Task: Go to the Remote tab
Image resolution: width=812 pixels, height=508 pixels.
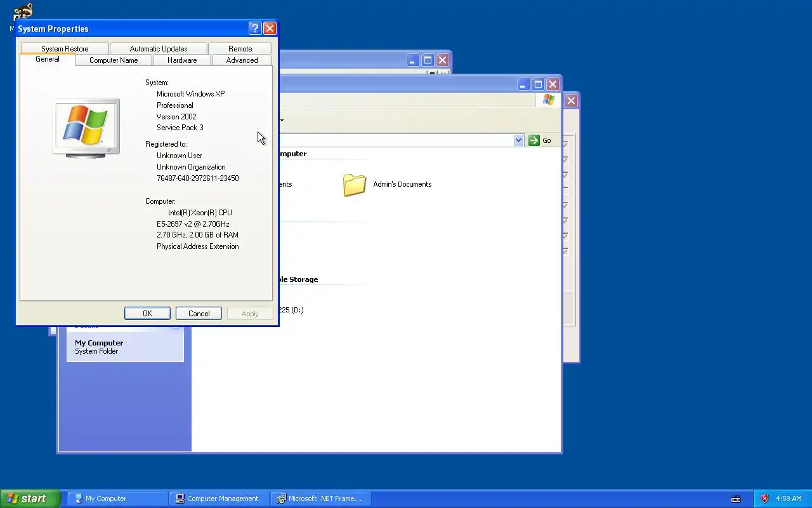Action: coord(240,48)
